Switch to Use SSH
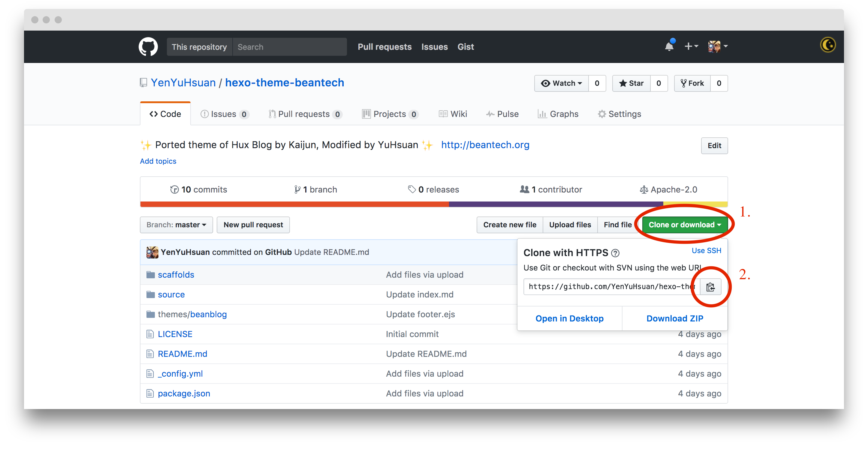 click(x=706, y=250)
